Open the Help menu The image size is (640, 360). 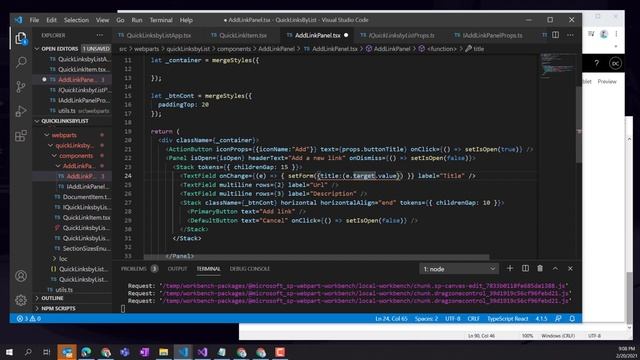point(186,20)
